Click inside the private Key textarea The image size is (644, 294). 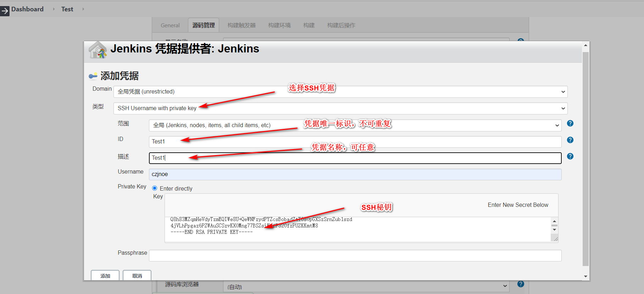click(x=358, y=229)
